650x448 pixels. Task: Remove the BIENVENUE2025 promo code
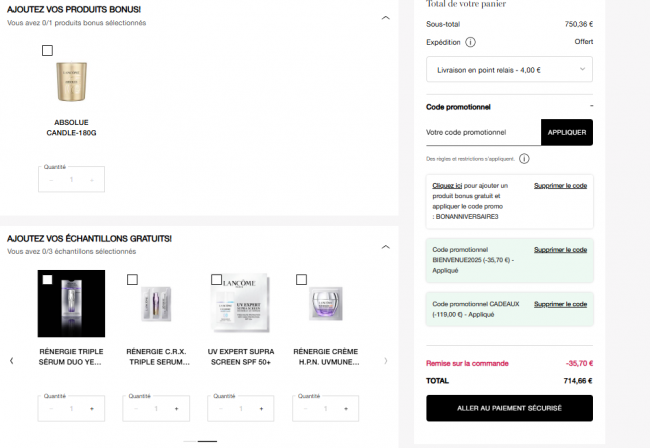point(560,249)
